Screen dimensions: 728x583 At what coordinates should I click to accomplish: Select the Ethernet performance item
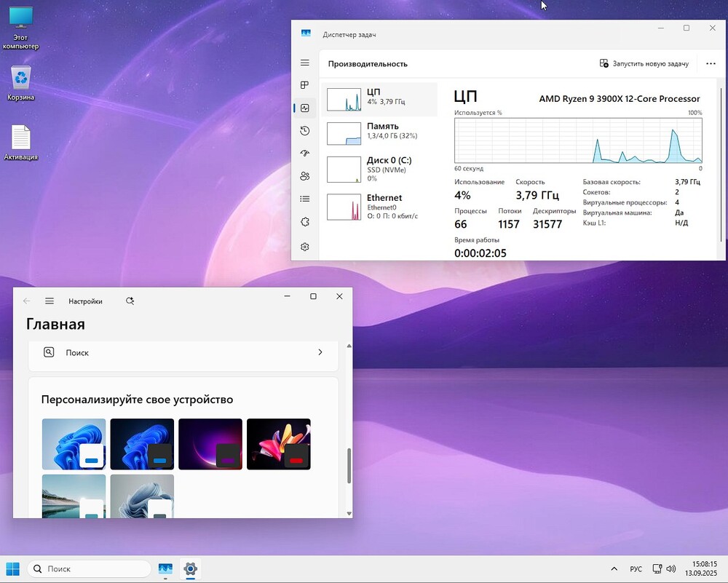click(379, 207)
